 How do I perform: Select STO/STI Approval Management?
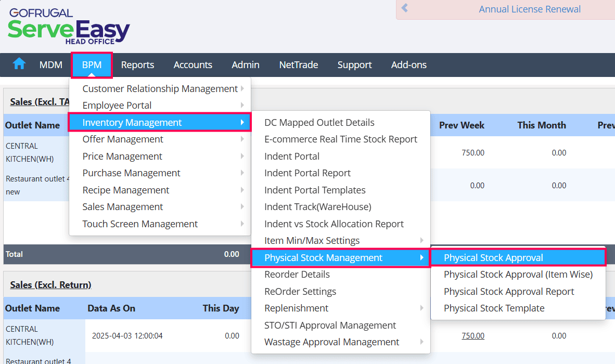point(330,326)
